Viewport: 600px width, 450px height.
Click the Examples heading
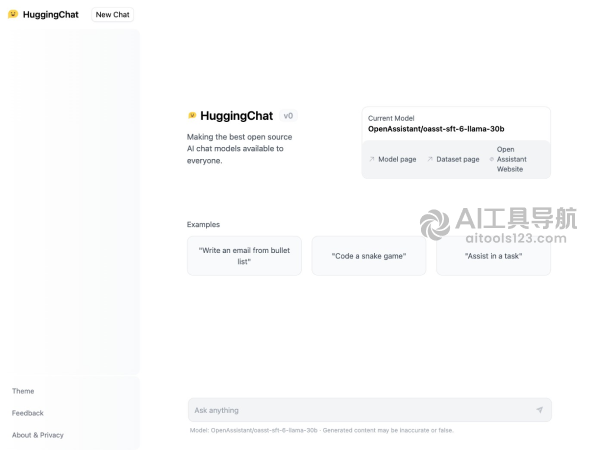(x=203, y=225)
